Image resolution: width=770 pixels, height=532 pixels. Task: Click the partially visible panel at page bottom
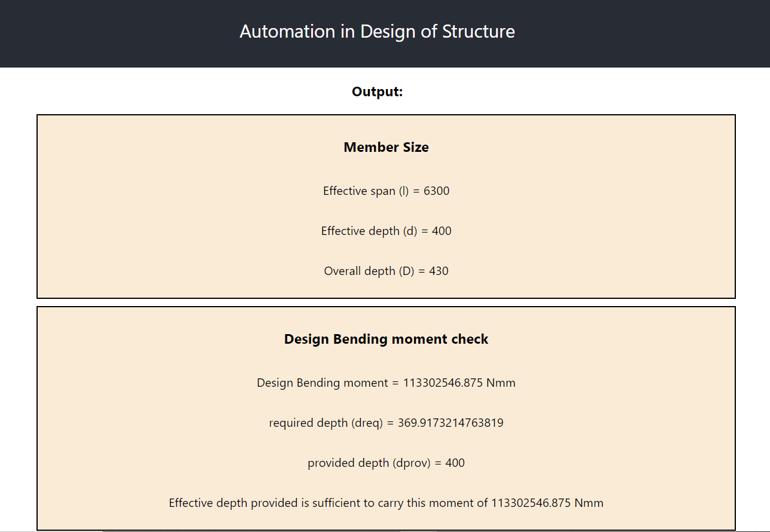tap(386, 530)
